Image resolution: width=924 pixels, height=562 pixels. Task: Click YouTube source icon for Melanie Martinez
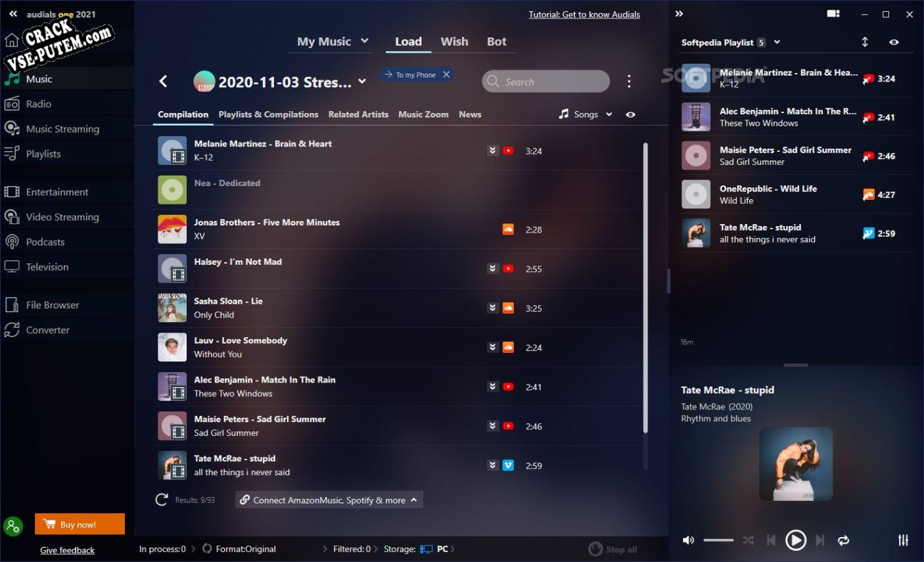(508, 151)
